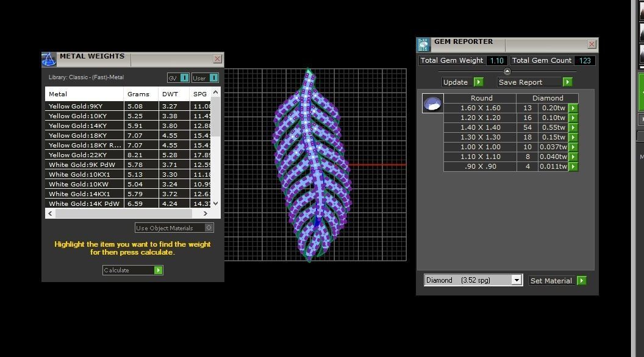Select the Yellow Gold:22KY row
Viewport: 644px width, 357px height.
pyautogui.click(x=128, y=155)
